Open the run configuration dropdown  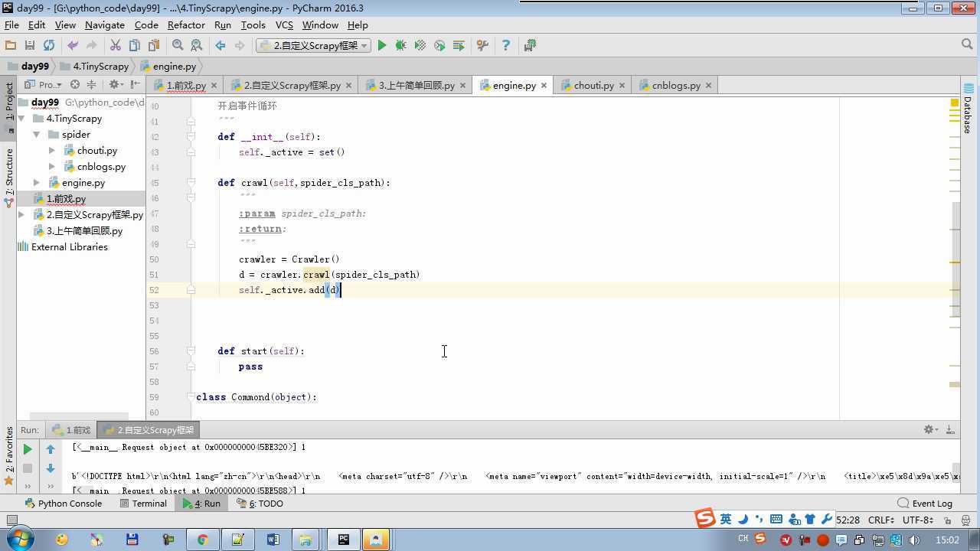coord(313,46)
